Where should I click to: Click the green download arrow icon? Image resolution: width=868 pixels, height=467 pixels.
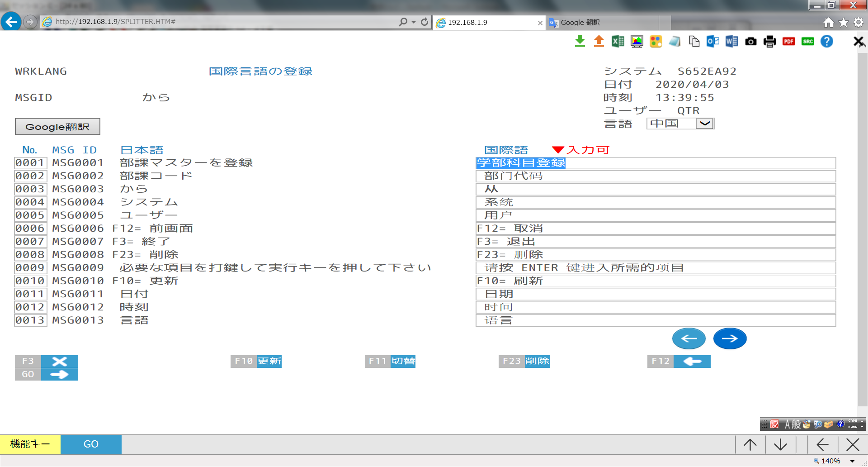point(580,42)
